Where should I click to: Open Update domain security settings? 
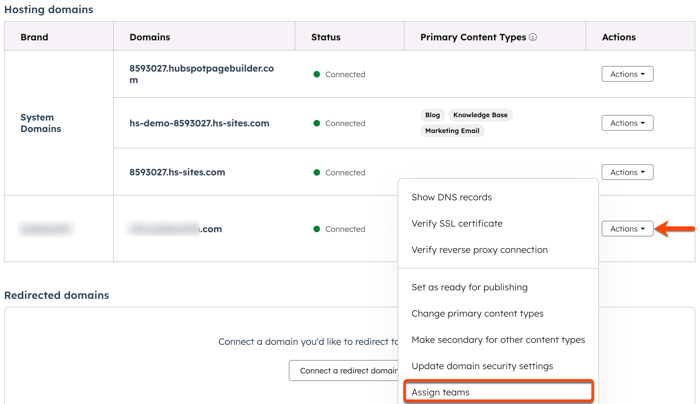[482, 366]
